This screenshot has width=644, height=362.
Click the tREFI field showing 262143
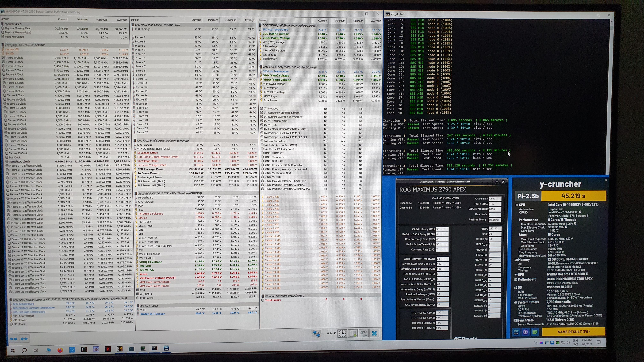pyautogui.click(x=495, y=229)
